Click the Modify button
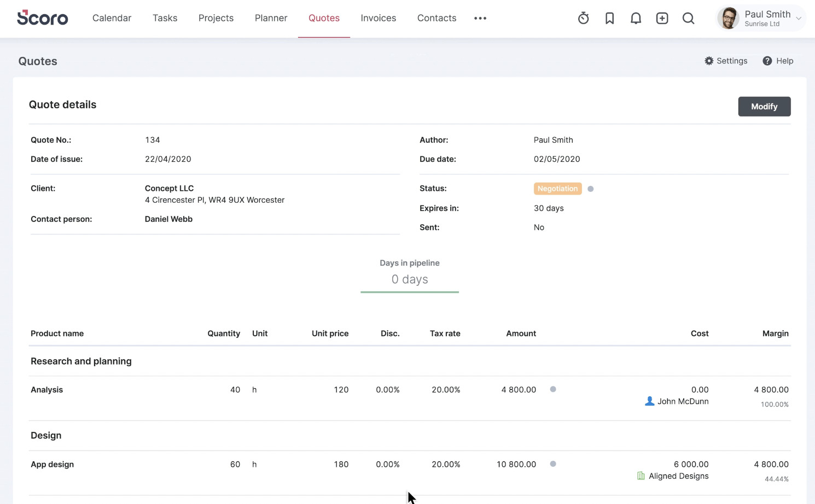Image resolution: width=815 pixels, height=504 pixels. [x=764, y=107]
